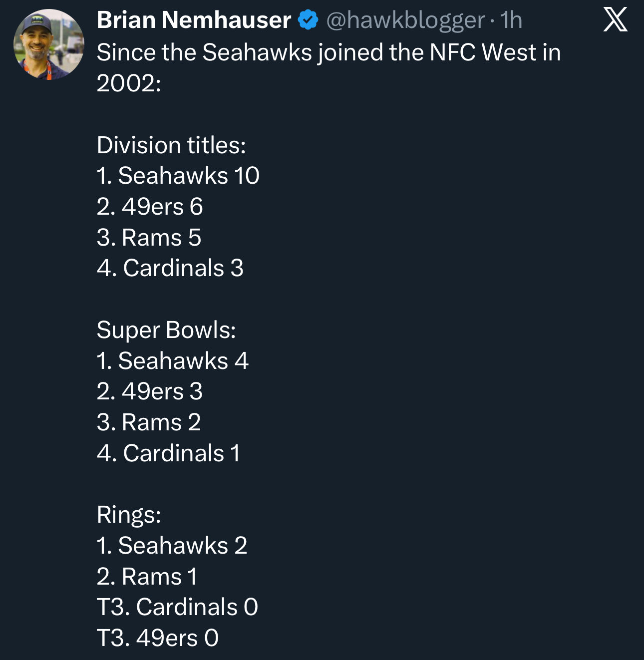Screen dimensions: 644x660
Task: Click the "2. 49ers 3" line
Action: 150,391
